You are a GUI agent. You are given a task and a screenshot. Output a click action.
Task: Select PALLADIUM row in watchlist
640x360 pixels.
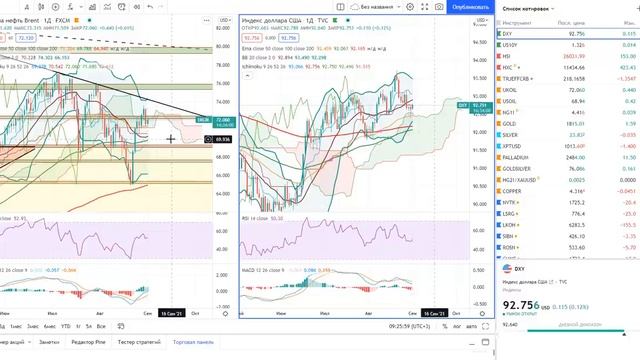point(568,157)
